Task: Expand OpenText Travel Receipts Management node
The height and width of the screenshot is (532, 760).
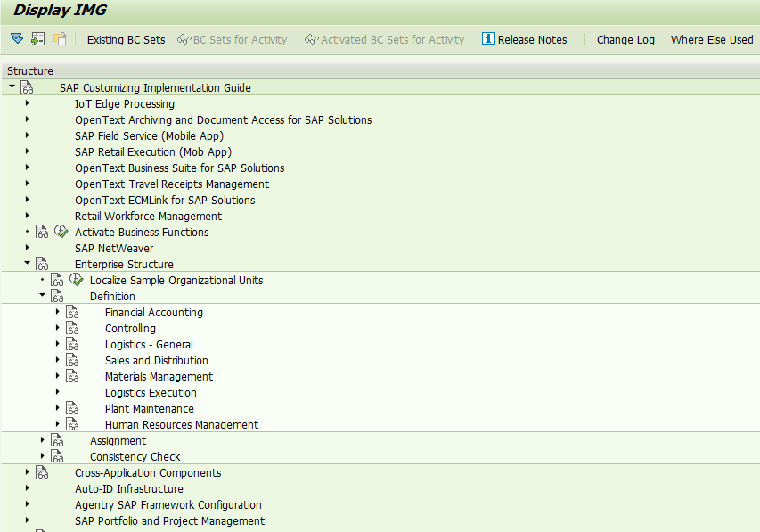Action: click(x=27, y=184)
